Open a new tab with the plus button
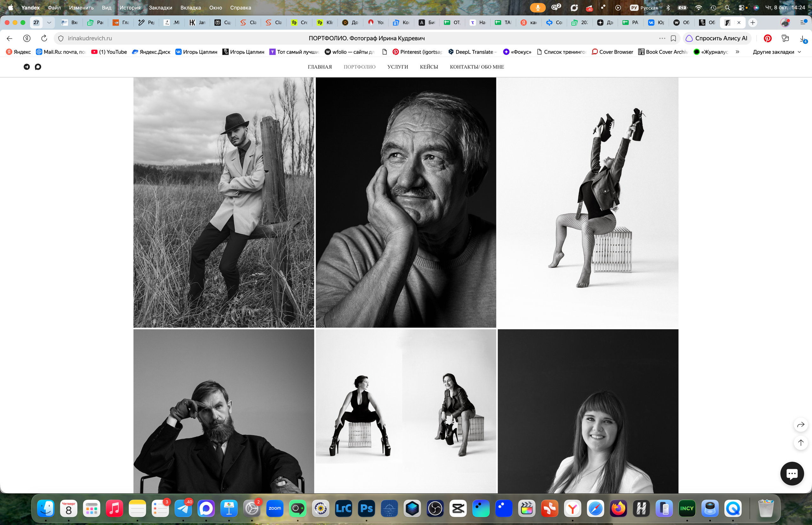Viewport: 812px width, 525px height. click(x=753, y=23)
